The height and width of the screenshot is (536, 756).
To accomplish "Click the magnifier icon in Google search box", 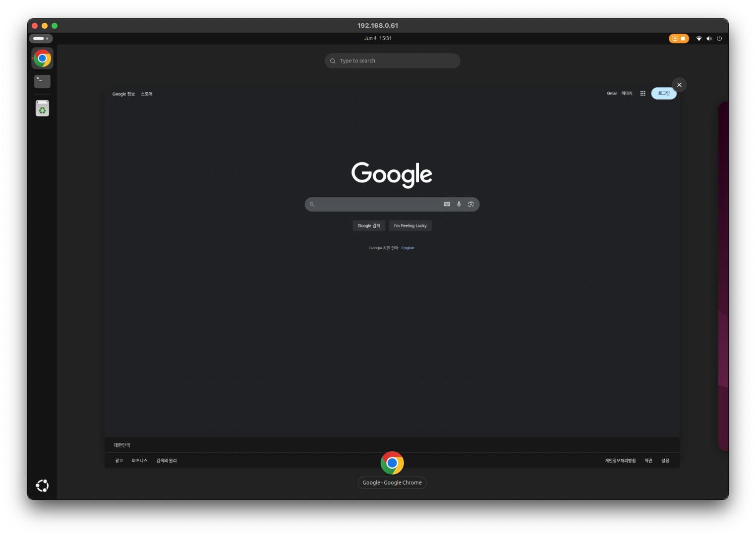I will tap(312, 204).
